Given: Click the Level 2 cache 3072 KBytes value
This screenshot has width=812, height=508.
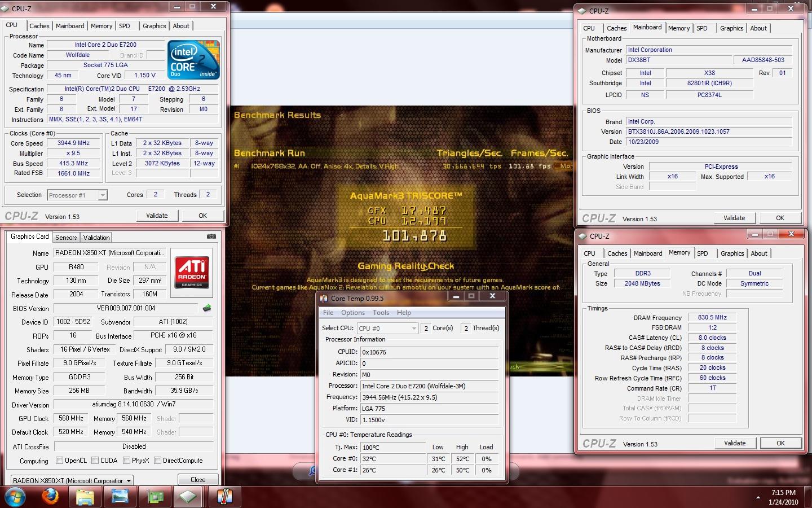Looking at the screenshot, I should pos(162,164).
